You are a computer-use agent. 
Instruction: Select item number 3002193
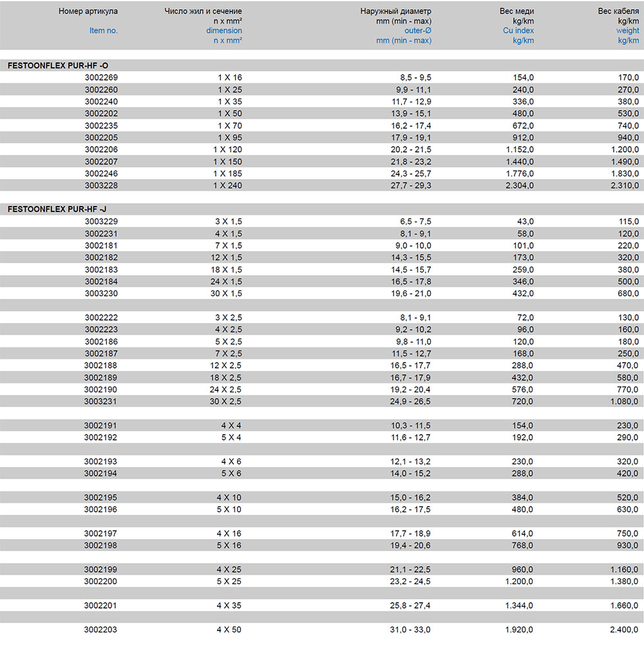point(100,462)
